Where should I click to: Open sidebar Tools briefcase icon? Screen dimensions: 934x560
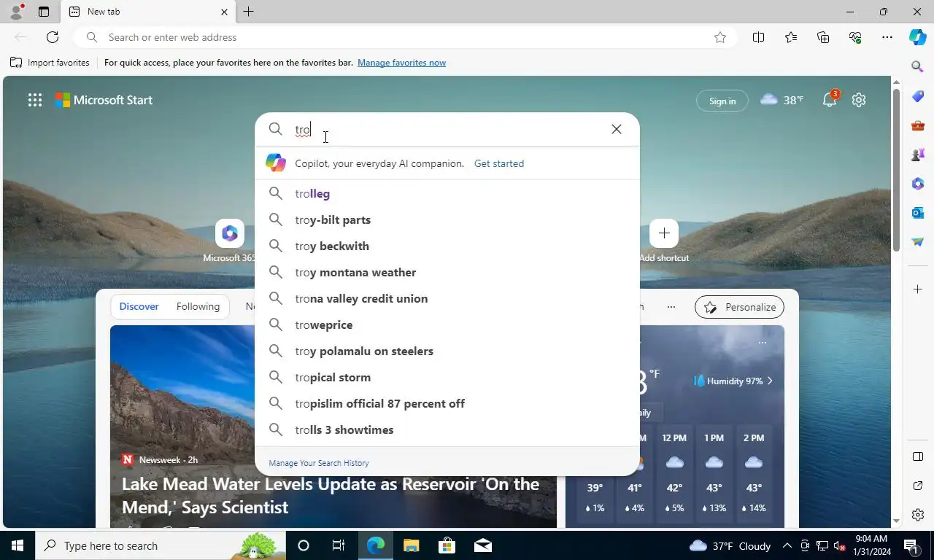918,125
